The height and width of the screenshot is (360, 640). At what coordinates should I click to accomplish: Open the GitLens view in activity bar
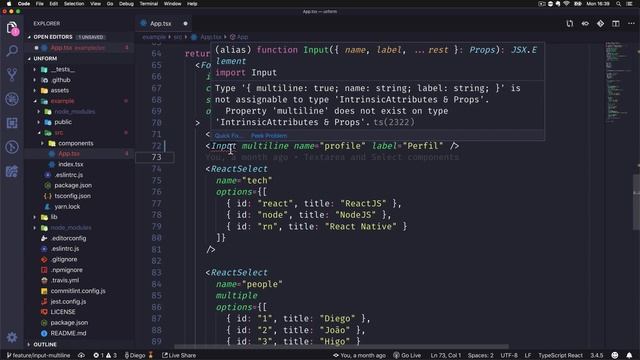click(x=12, y=147)
